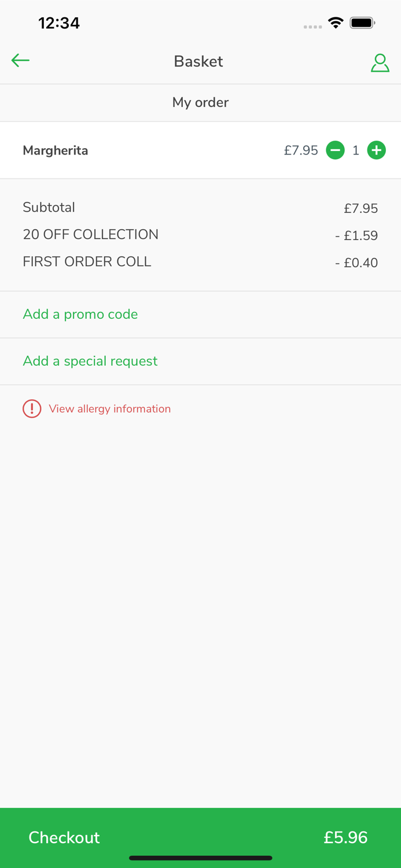
Task: Increase Margherita quantity with plus button
Action: [377, 150]
